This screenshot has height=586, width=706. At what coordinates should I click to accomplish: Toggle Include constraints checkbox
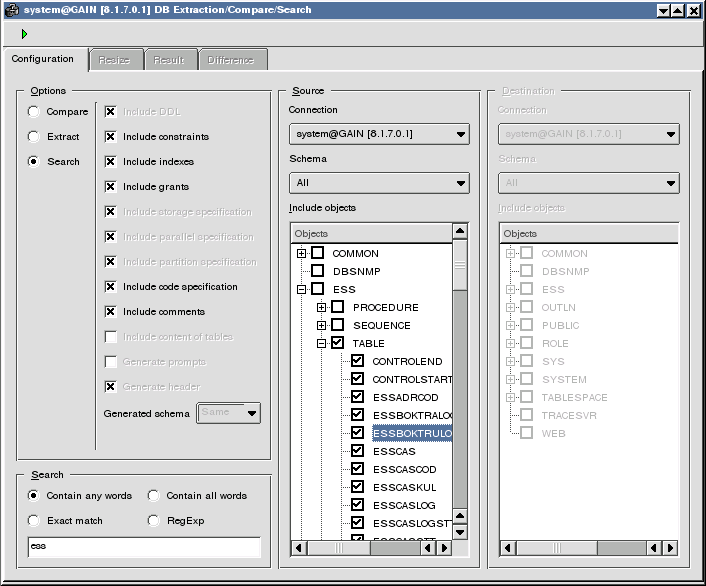111,137
